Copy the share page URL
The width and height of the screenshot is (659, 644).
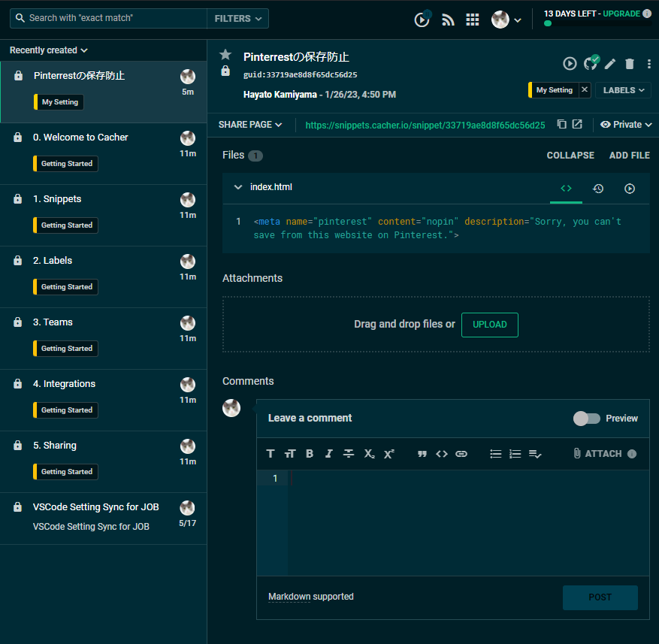pos(561,124)
